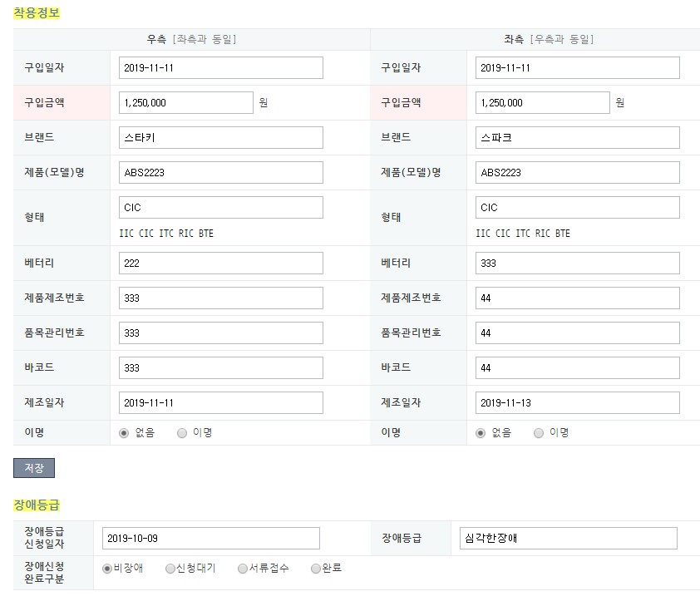700x606 pixels.
Task: Choose 신청대기 for 장애신청 완료구분
Action: click(170, 569)
